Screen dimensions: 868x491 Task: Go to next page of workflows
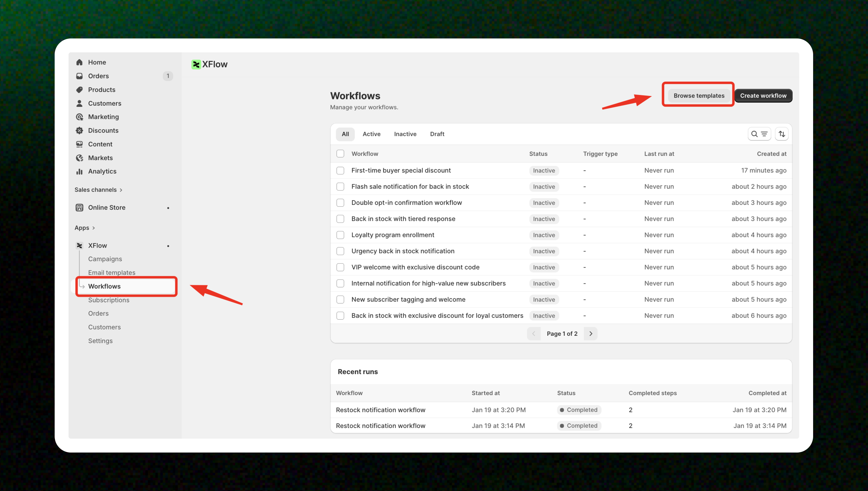pyautogui.click(x=590, y=333)
